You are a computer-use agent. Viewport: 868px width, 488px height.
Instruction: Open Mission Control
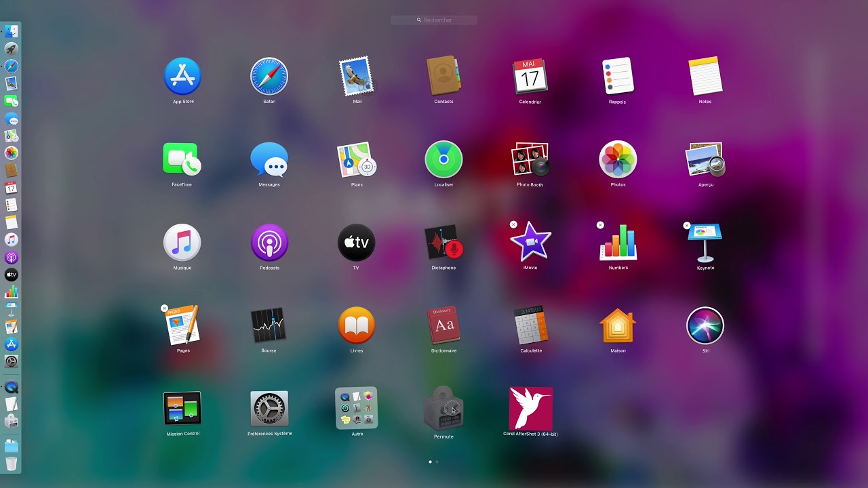point(182,409)
